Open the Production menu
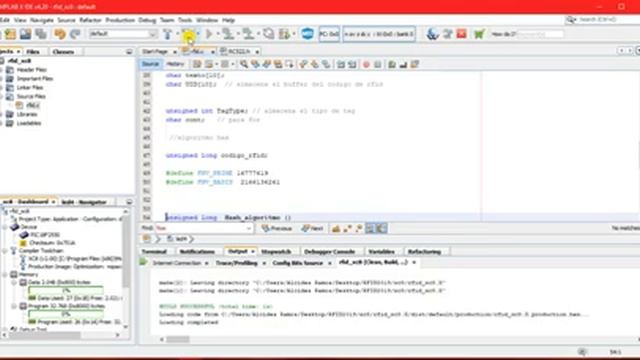 point(120,20)
